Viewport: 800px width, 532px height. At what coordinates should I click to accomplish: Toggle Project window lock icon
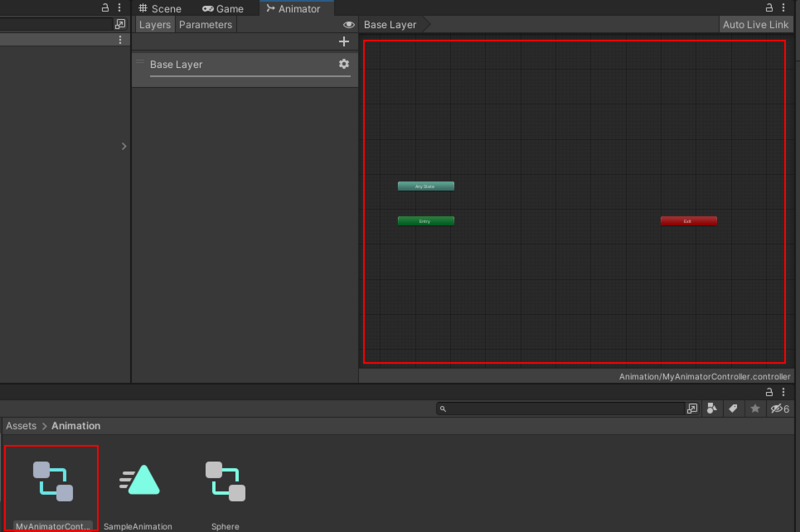769,392
